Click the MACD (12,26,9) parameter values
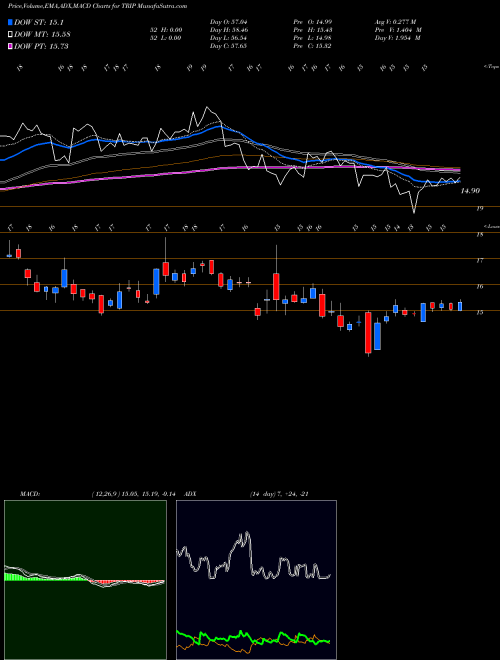 pyautogui.click(x=133, y=494)
